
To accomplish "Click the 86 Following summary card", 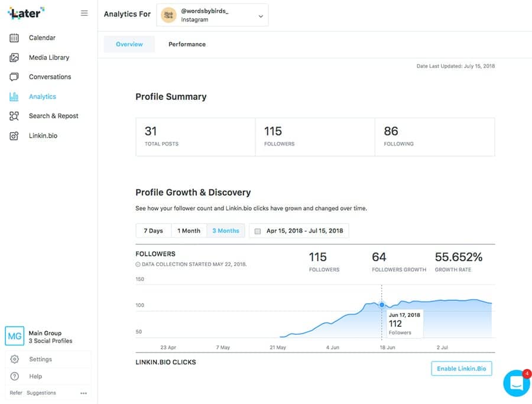I will (435, 137).
